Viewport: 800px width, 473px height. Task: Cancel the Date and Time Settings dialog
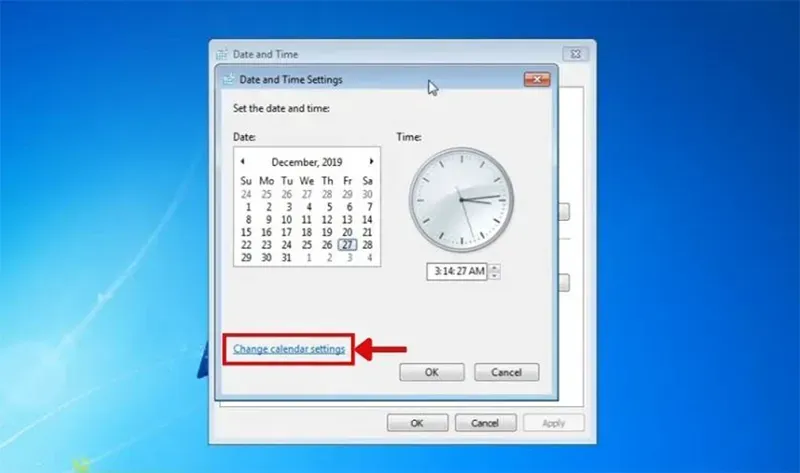click(x=506, y=372)
